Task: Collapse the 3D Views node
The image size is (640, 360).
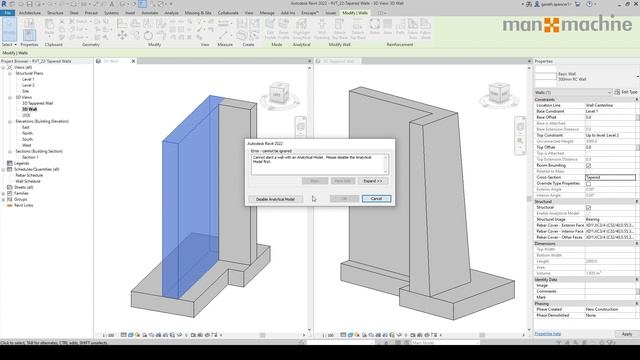Action: 10,98
